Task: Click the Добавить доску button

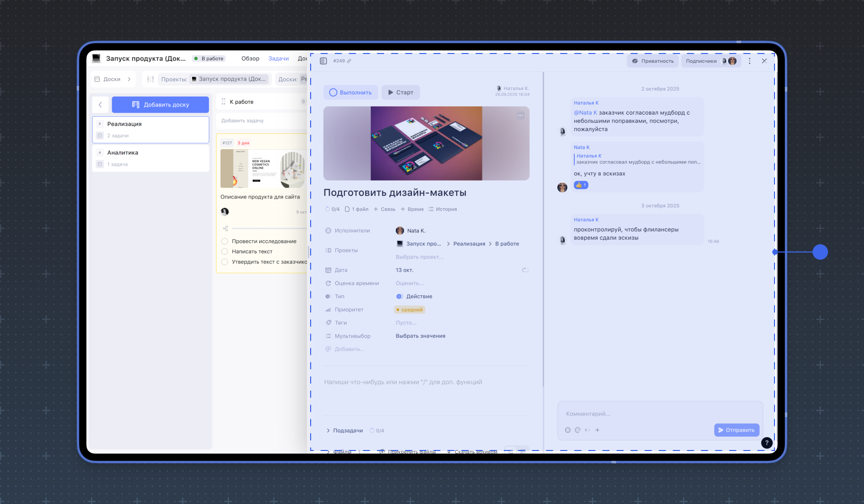Action: (160, 105)
